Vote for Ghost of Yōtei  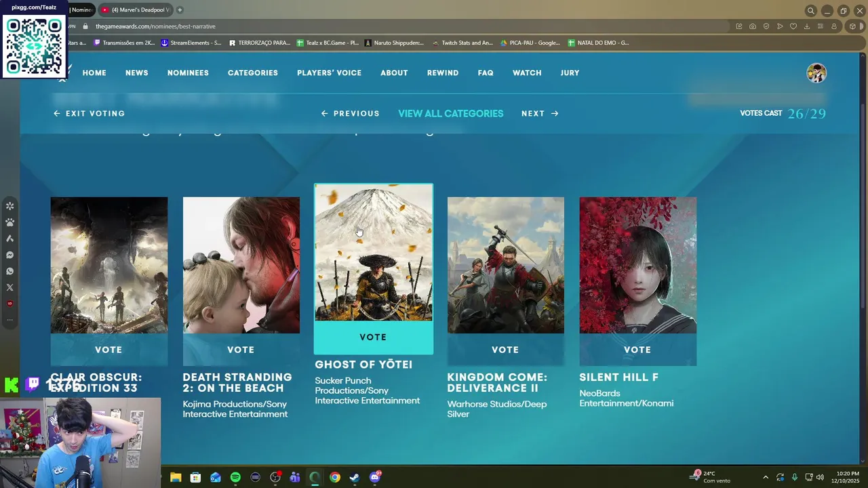[x=373, y=338]
